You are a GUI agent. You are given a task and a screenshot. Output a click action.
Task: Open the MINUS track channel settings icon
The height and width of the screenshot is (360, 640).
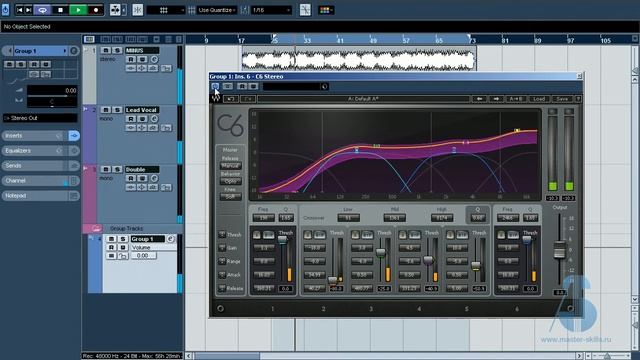click(x=154, y=59)
